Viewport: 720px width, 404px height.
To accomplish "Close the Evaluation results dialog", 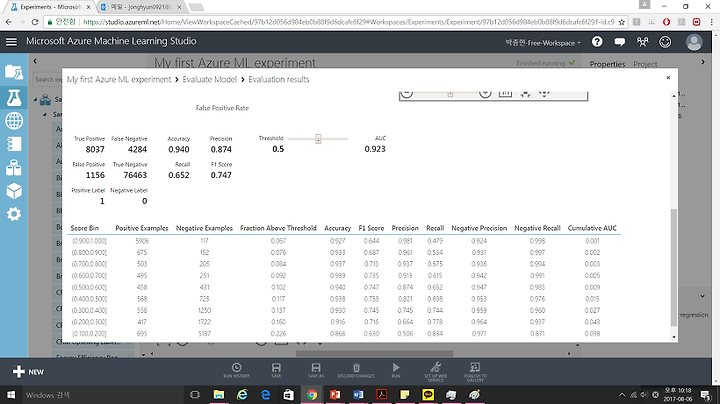I will pos(668,78).
